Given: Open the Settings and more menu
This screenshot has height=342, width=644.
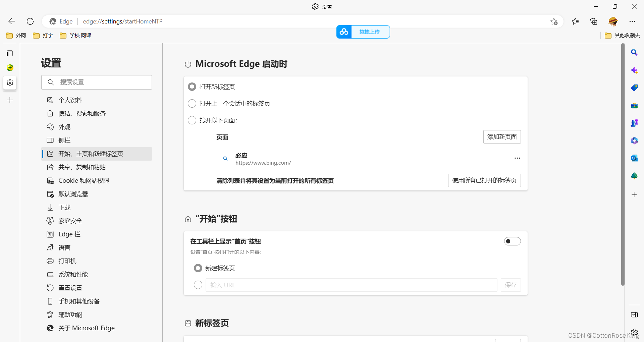Looking at the screenshot, I should coord(632,21).
